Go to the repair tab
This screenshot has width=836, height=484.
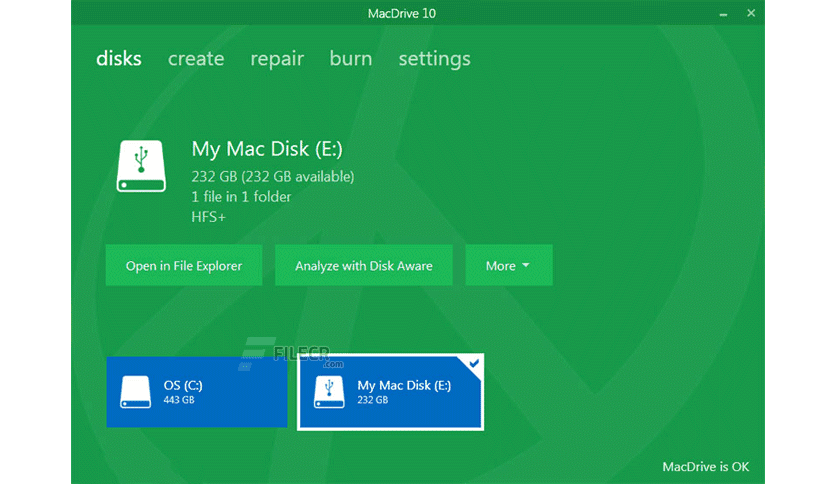277,59
